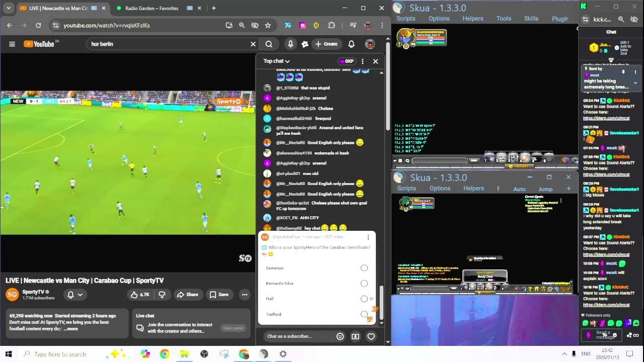Image resolution: width=644 pixels, height=362 pixels.
Task: Open blerp.com link under 05:24 PM message
Action: (x=606, y=119)
